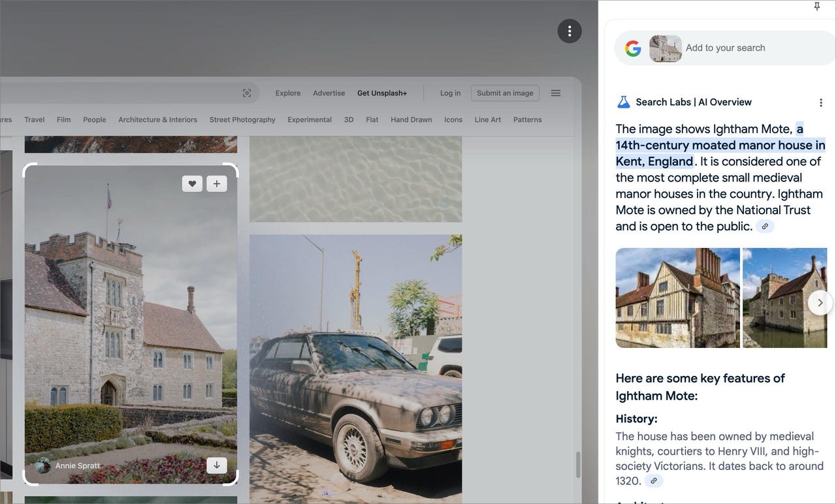Select the Film category tab
Viewport: 836px width, 504px height.
point(64,120)
